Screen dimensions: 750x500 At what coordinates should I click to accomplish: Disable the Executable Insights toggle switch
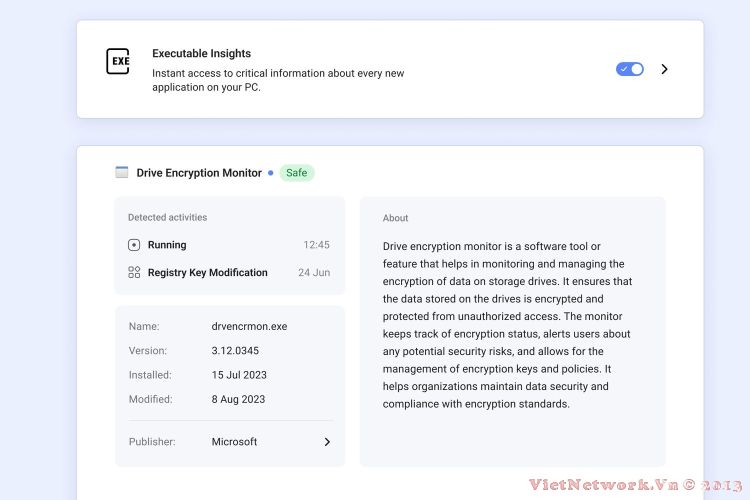pos(630,69)
